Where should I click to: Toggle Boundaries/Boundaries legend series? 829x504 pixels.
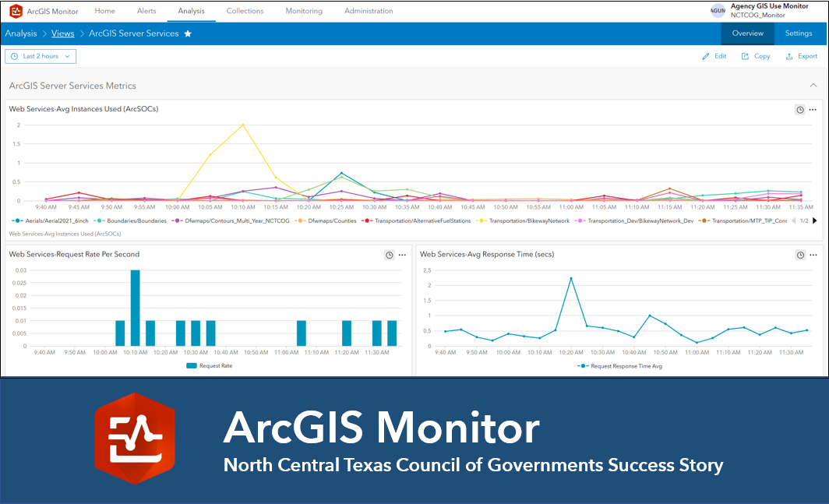point(130,221)
